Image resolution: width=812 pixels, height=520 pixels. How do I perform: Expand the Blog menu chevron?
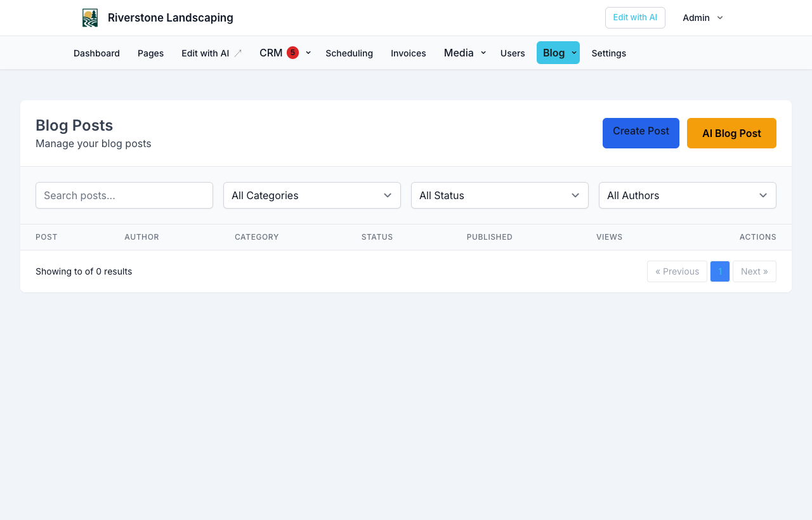pos(574,53)
